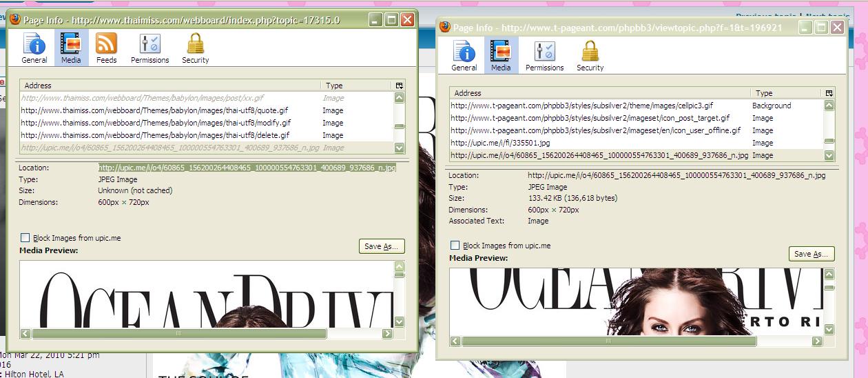This screenshot has width=868, height=378.
Task: Click up arrow of thaimiss media list scrollbar
Action: tap(400, 98)
